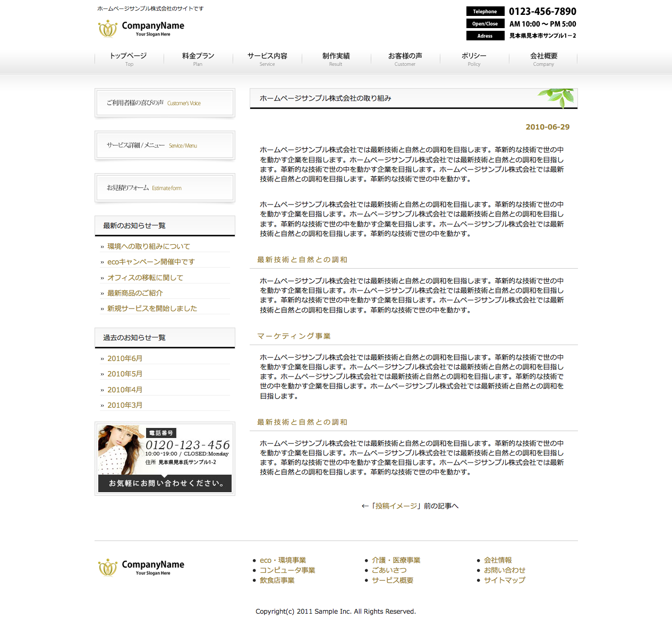Click サイトマップ in the footer
The height and width of the screenshot is (618, 672).
[x=504, y=580]
